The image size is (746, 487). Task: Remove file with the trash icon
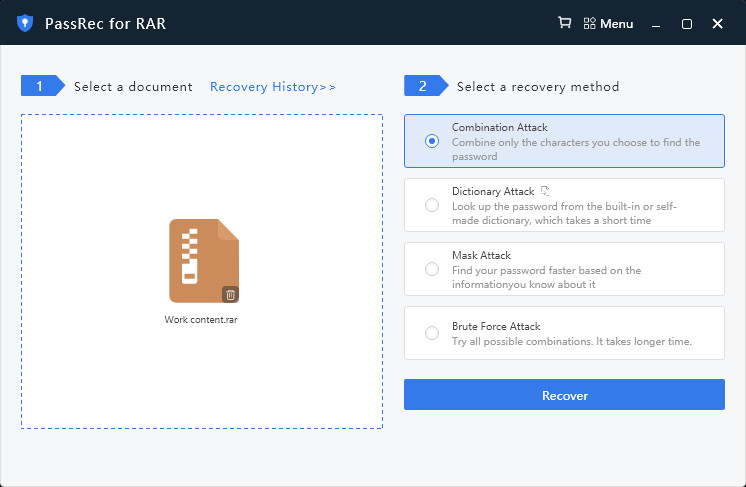230,295
